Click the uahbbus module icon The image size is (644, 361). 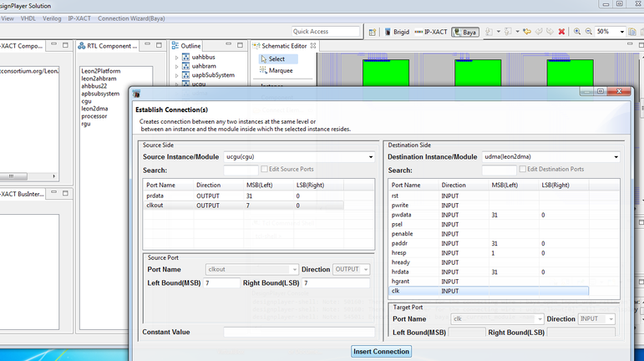click(186, 57)
